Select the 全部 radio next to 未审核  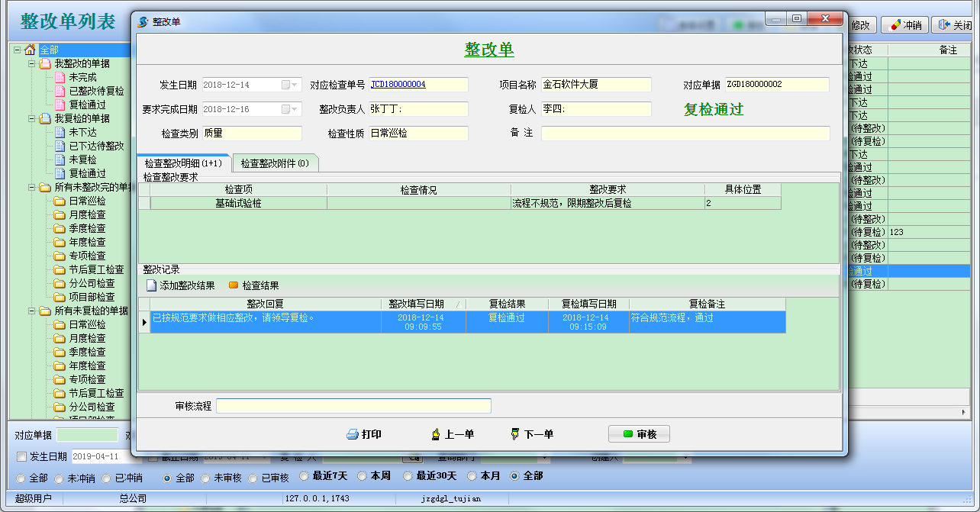pos(168,478)
